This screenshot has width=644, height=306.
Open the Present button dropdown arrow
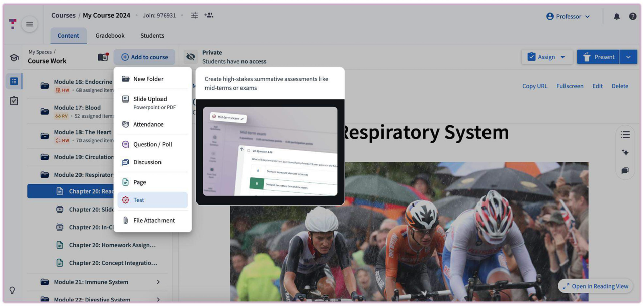[x=628, y=57]
